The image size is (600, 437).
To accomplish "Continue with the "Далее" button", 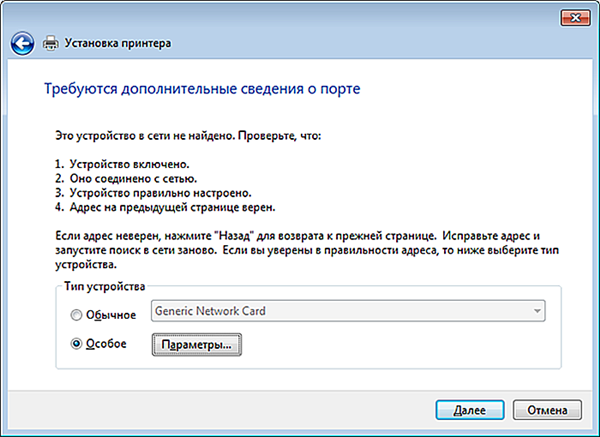I will (470, 410).
